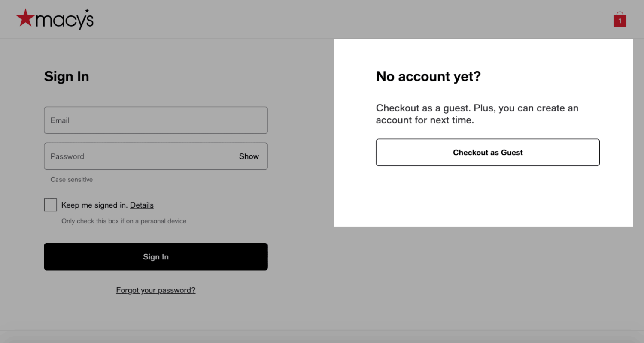Focus the Password input field

[x=137, y=156]
